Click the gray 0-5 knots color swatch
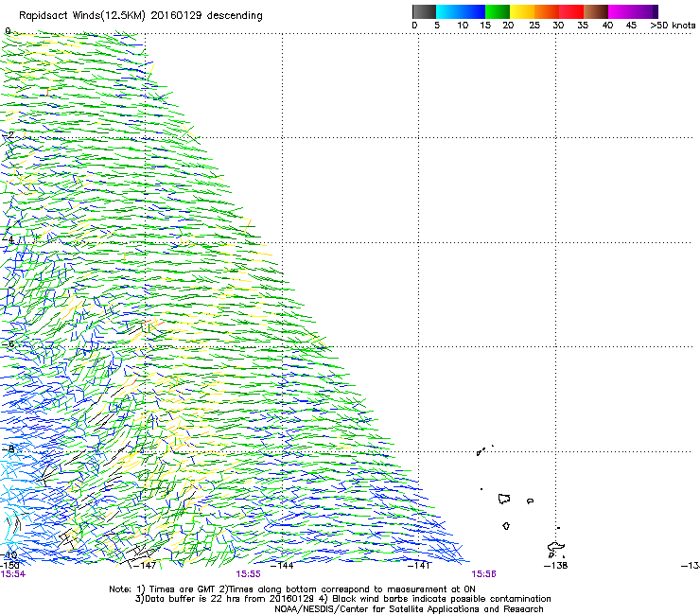This screenshot has width=700, height=615. (x=424, y=11)
